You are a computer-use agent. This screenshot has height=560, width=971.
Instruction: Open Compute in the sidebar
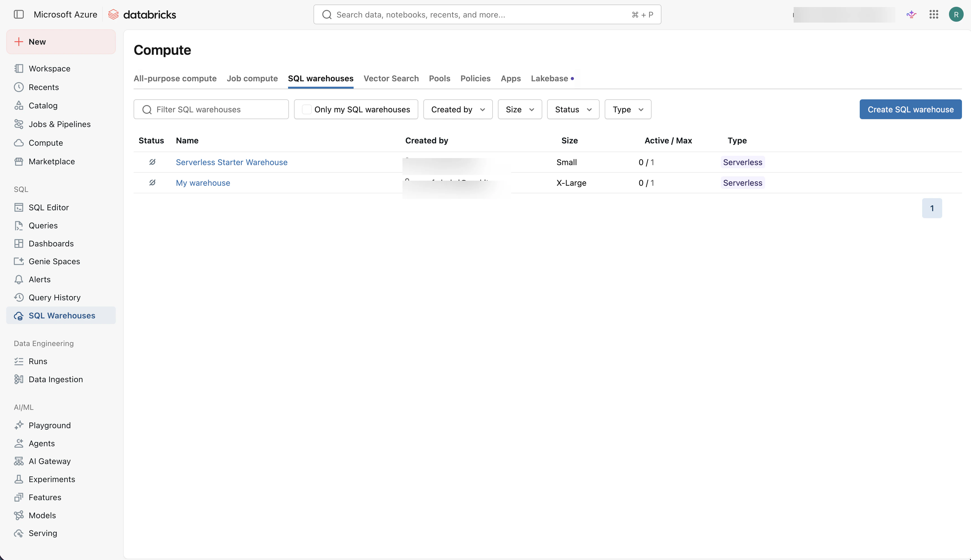point(61,143)
